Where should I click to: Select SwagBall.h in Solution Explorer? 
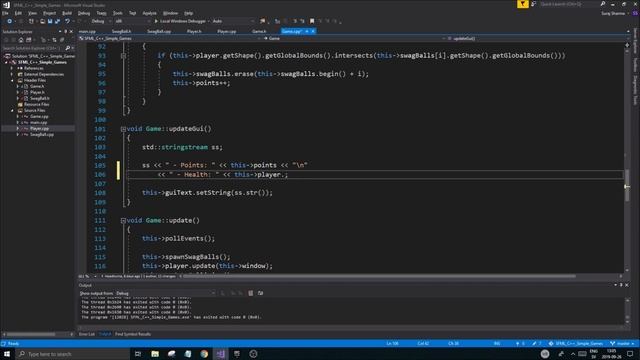coord(40,98)
